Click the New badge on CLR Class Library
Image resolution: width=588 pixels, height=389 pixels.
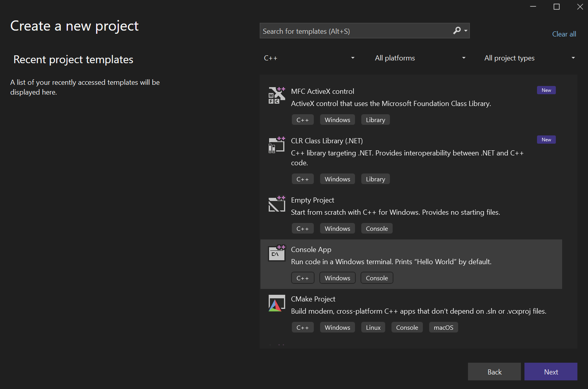tap(546, 140)
